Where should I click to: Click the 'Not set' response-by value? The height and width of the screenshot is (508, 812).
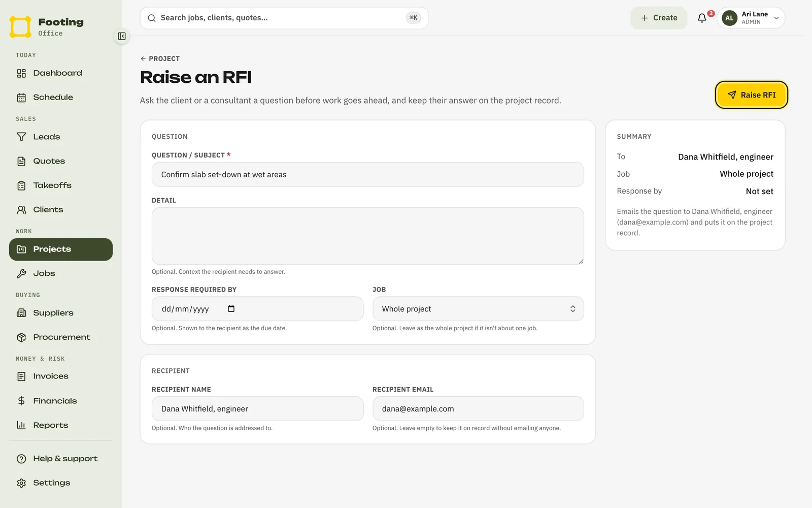(760, 192)
